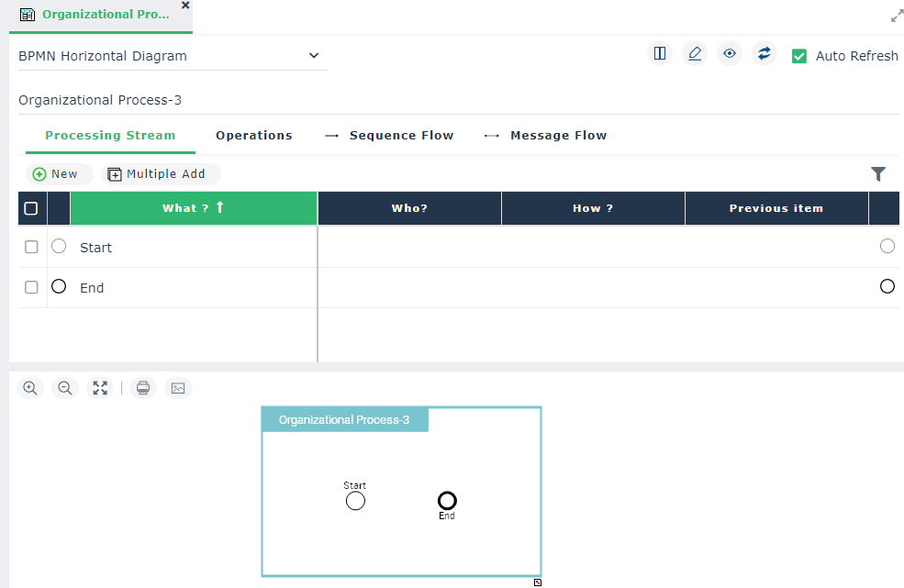Click the split columns layout icon
This screenshot has height=588, width=904.
(660, 54)
